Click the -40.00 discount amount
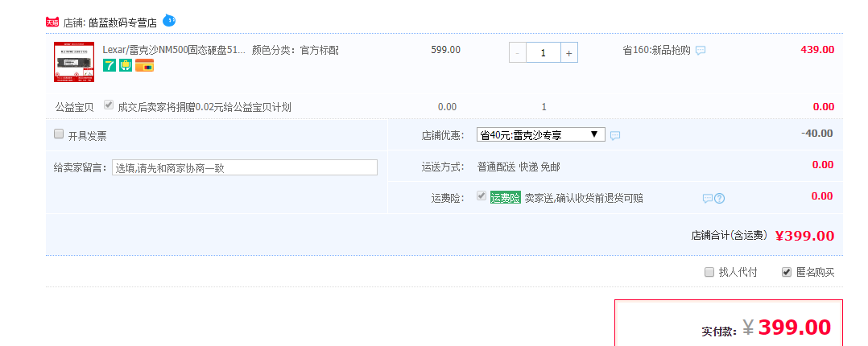 (x=817, y=134)
